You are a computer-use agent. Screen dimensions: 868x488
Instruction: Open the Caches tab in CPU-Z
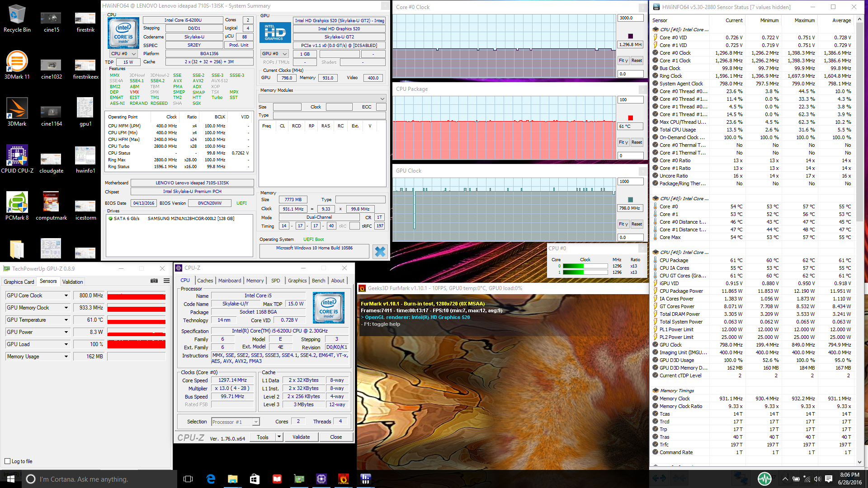(x=205, y=281)
